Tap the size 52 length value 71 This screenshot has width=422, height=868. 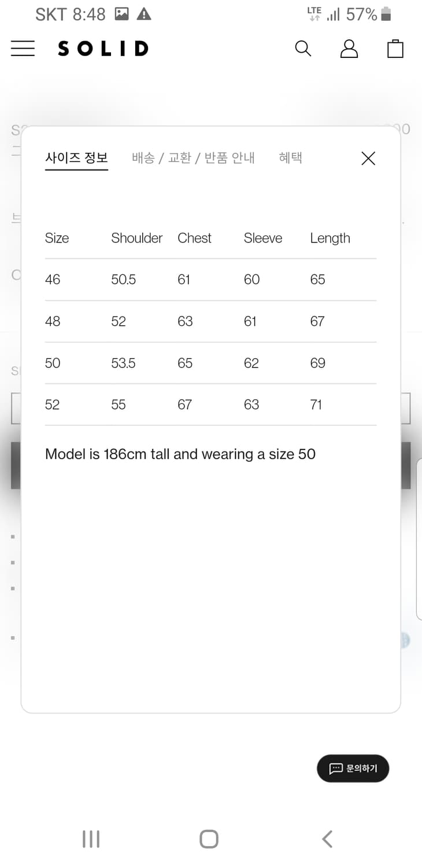coord(316,404)
